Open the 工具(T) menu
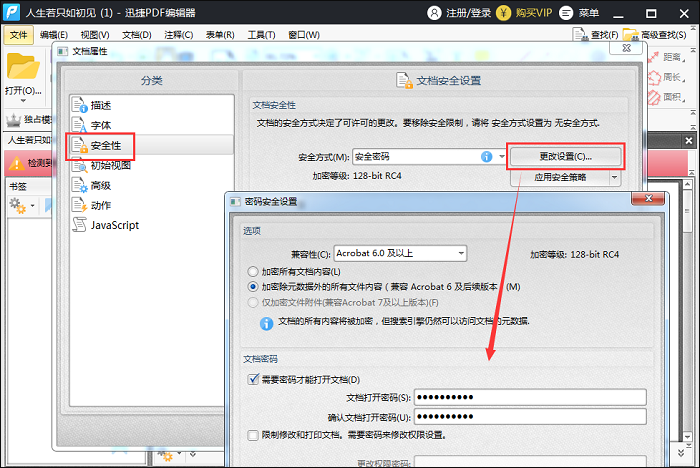 262,35
